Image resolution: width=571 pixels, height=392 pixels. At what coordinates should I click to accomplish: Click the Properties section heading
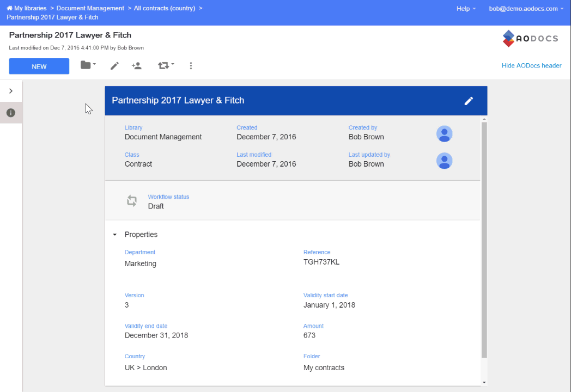[141, 235]
